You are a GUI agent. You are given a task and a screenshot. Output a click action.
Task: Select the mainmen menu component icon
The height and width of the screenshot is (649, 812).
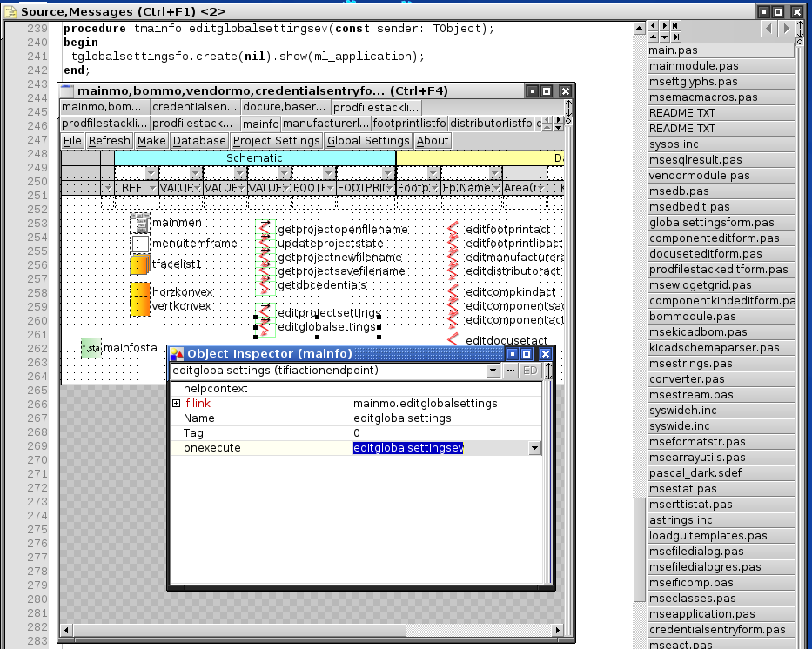139,224
